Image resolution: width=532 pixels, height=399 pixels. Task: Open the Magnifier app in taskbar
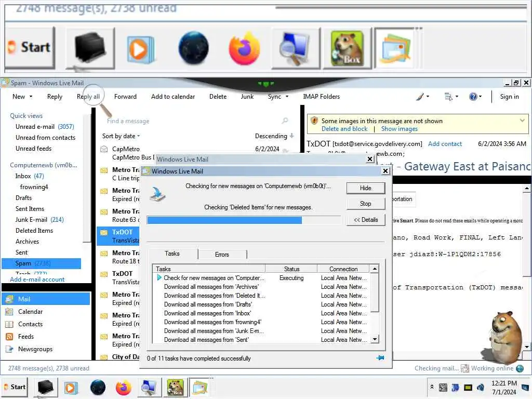[x=148, y=388]
